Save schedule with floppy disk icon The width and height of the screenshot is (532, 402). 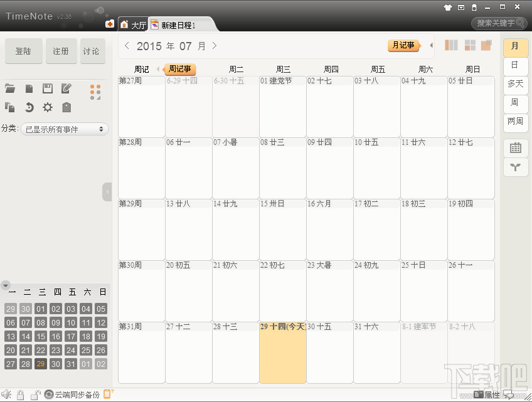[x=48, y=88]
